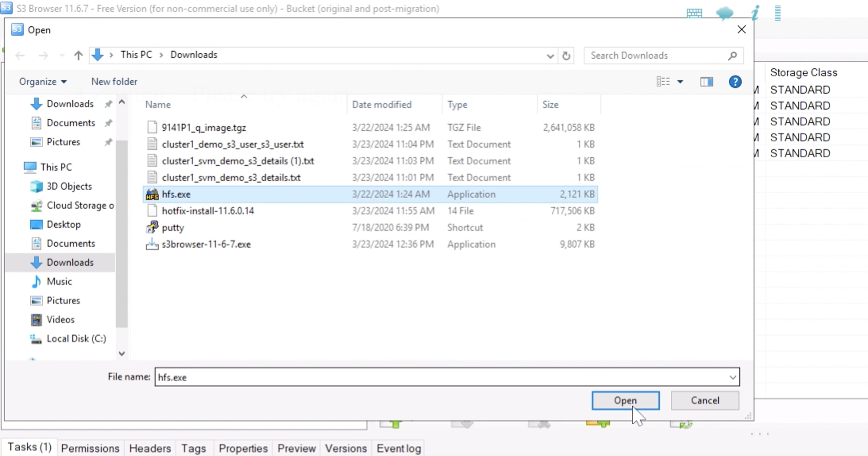868x456 pixels.
Task: Cancel the file open dialog
Action: (705, 400)
